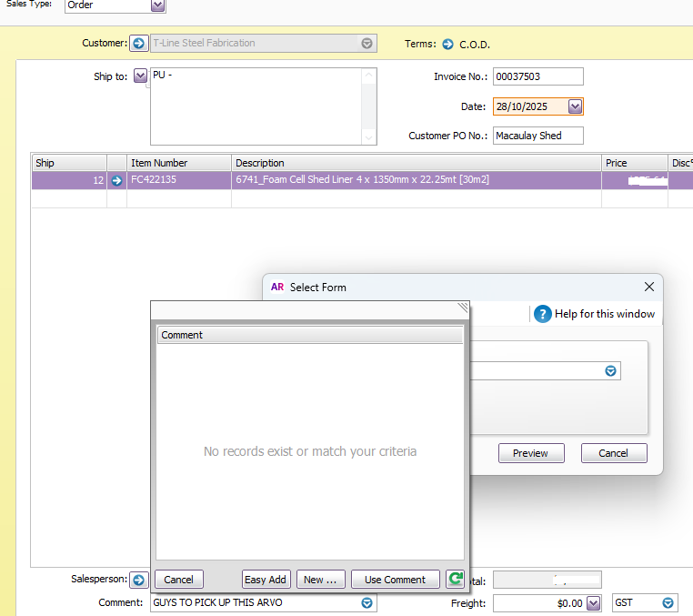The width and height of the screenshot is (693, 616).
Task: Click the Preview button
Action: (530, 453)
